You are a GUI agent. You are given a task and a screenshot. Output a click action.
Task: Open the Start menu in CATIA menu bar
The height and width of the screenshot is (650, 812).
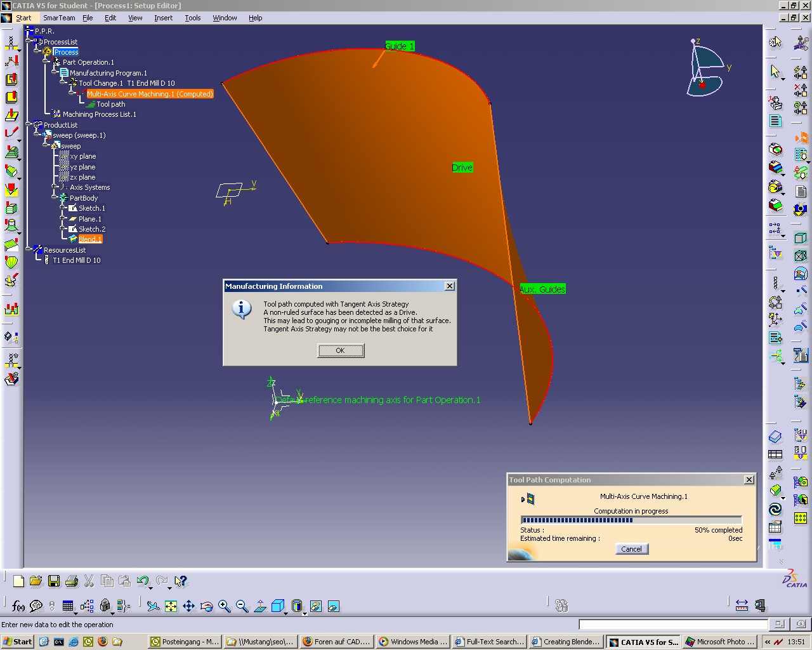click(x=23, y=18)
